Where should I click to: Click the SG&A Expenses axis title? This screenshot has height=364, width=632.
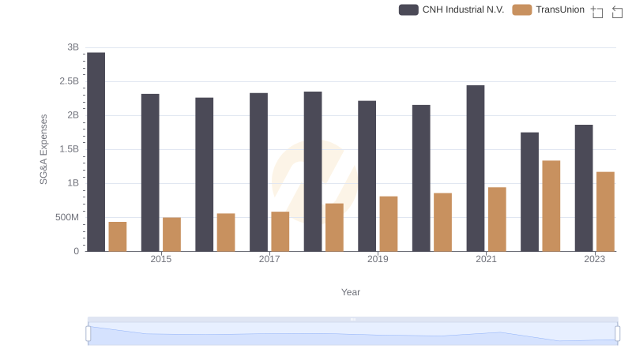(x=43, y=149)
